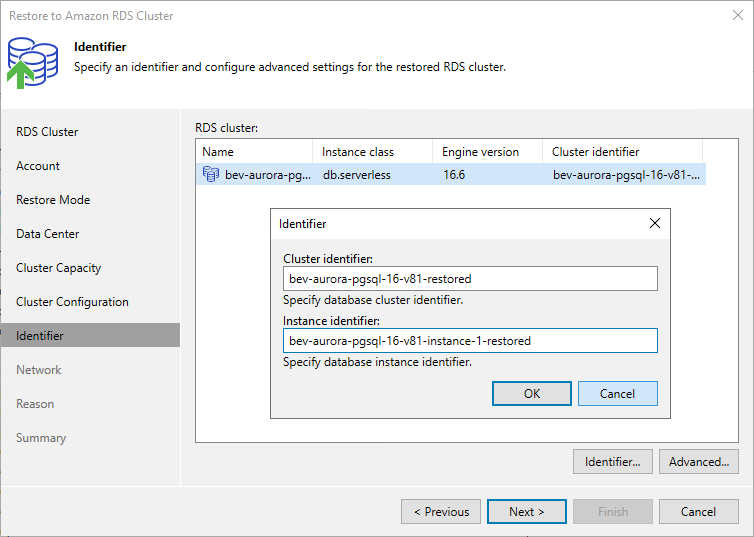
Task: Proceed with the Next button
Action: (x=527, y=512)
